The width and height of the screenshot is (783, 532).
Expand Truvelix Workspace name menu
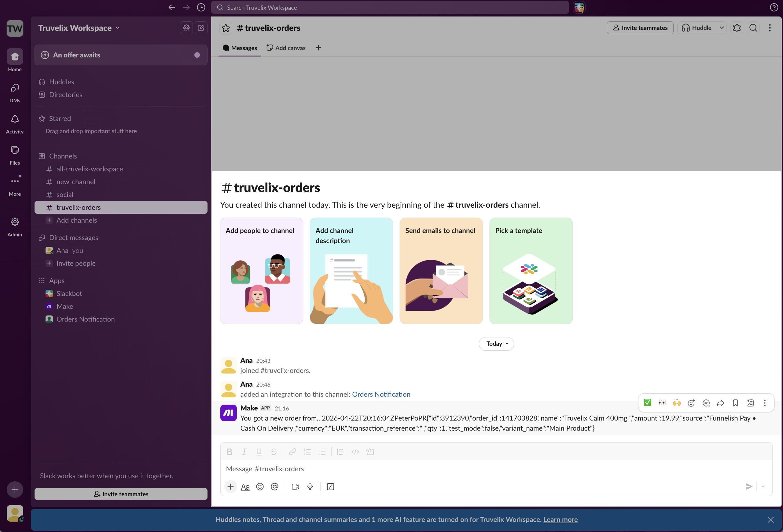[x=79, y=28]
